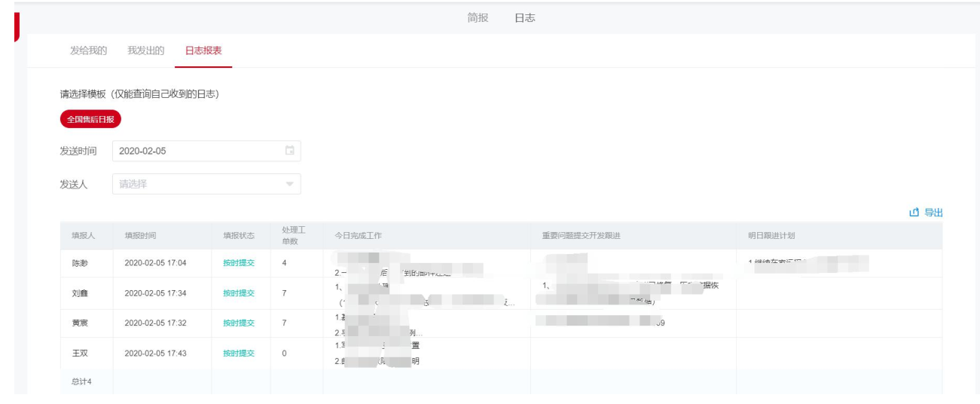Click the 导出 export link

point(933,213)
